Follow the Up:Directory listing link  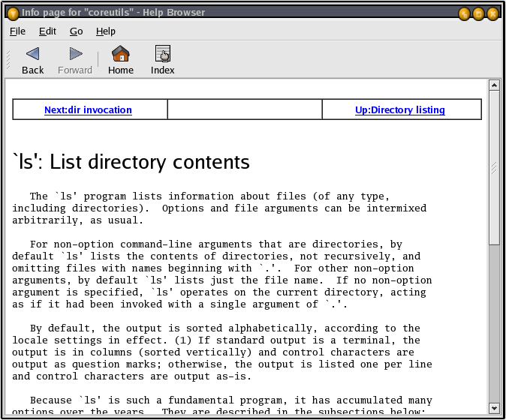(x=400, y=110)
